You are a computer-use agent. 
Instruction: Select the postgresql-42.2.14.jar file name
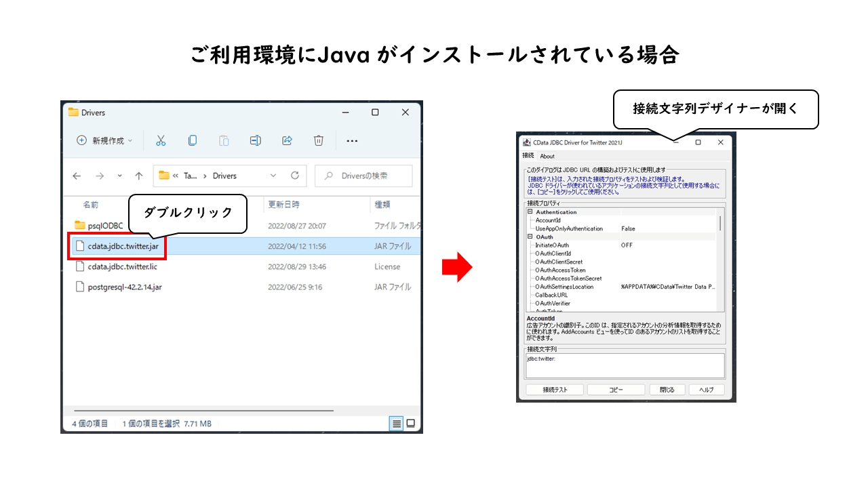(125, 287)
